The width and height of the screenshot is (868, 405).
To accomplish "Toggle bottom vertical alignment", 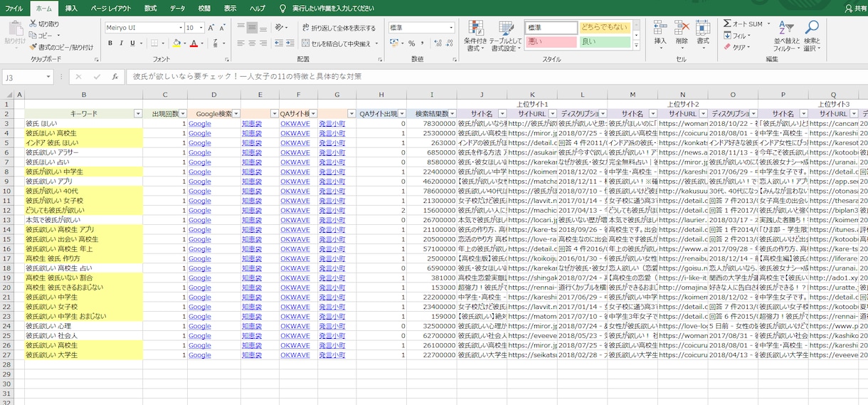I will pyautogui.click(x=263, y=28).
